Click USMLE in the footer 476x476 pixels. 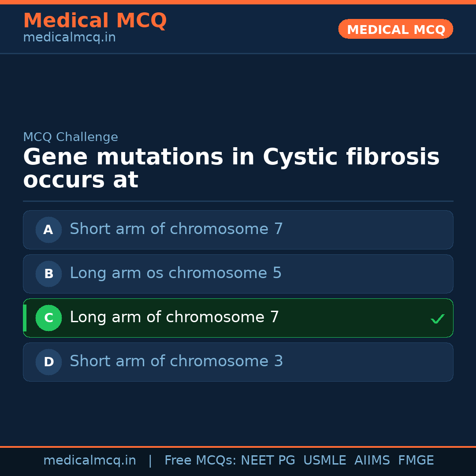tap(324, 461)
